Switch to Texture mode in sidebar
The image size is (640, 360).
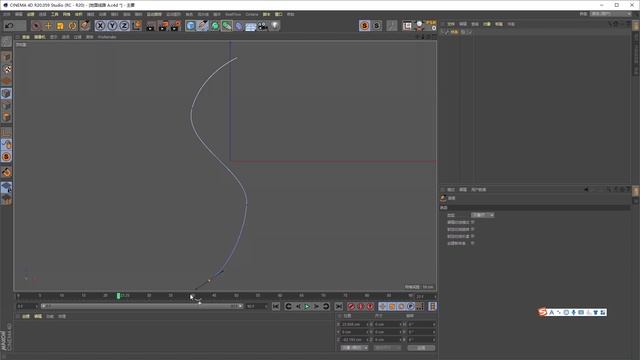tap(6, 69)
